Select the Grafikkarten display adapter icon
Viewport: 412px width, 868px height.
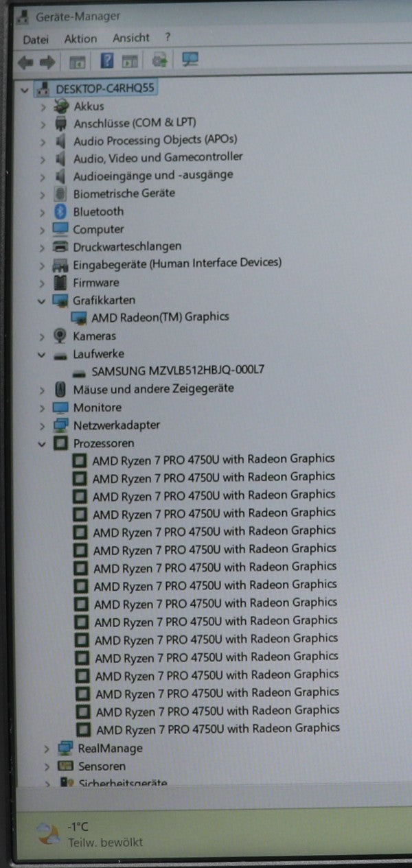click(x=60, y=301)
